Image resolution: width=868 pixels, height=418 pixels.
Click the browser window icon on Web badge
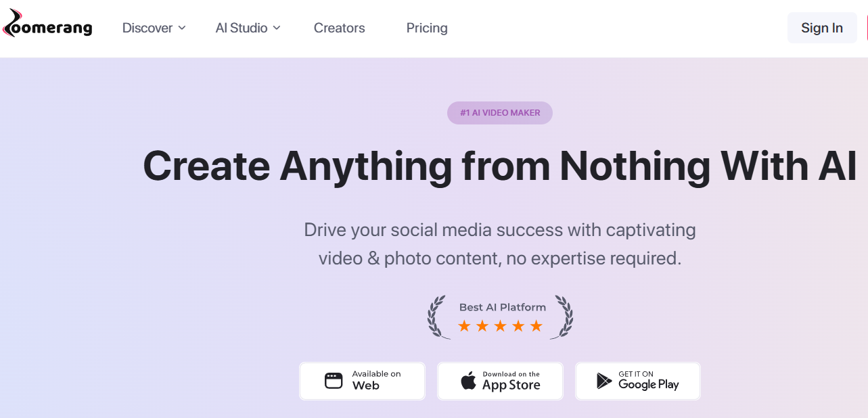[334, 381]
